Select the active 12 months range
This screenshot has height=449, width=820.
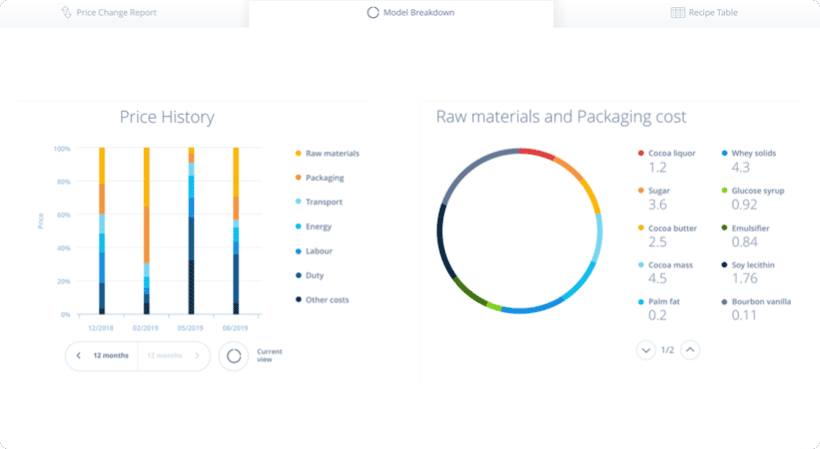(111, 356)
